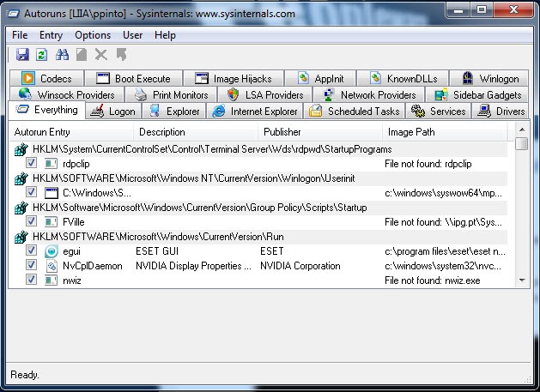Select the c:\windows\syswow64\mp... image path
Viewport: 540px width, 392px height.
point(443,193)
